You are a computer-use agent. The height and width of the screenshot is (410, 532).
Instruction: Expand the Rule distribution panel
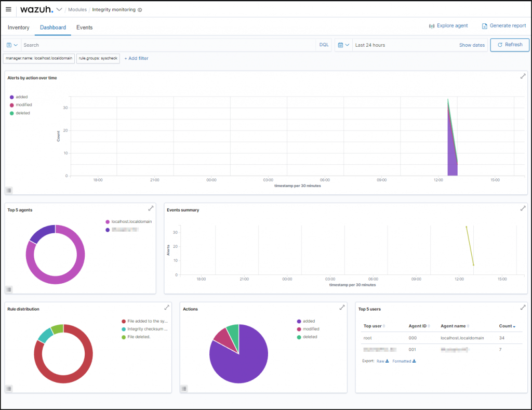[x=167, y=308]
